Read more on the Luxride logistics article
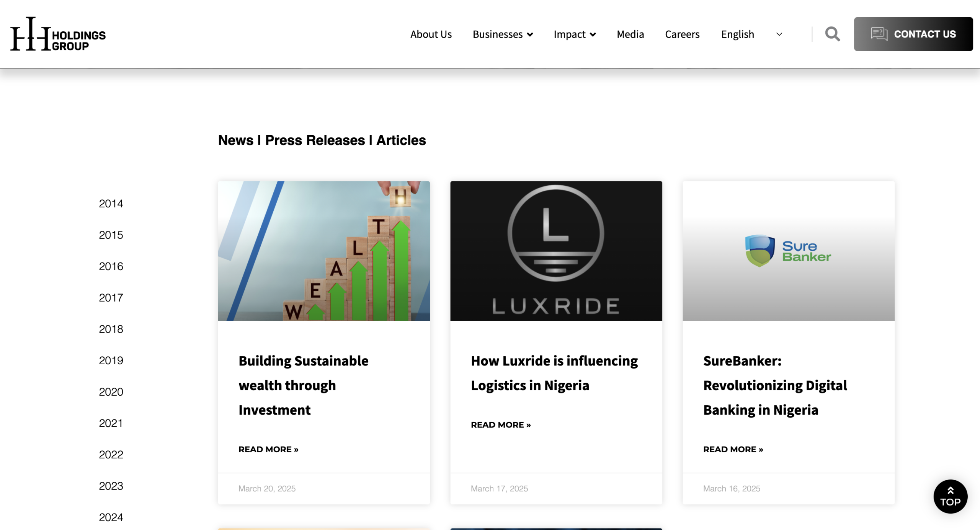The height and width of the screenshot is (530, 980). 501,425
